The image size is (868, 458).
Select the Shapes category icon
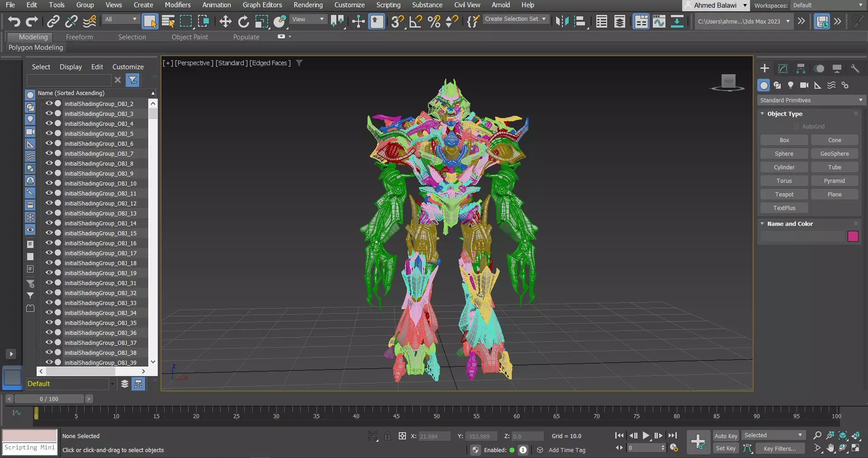click(x=777, y=85)
